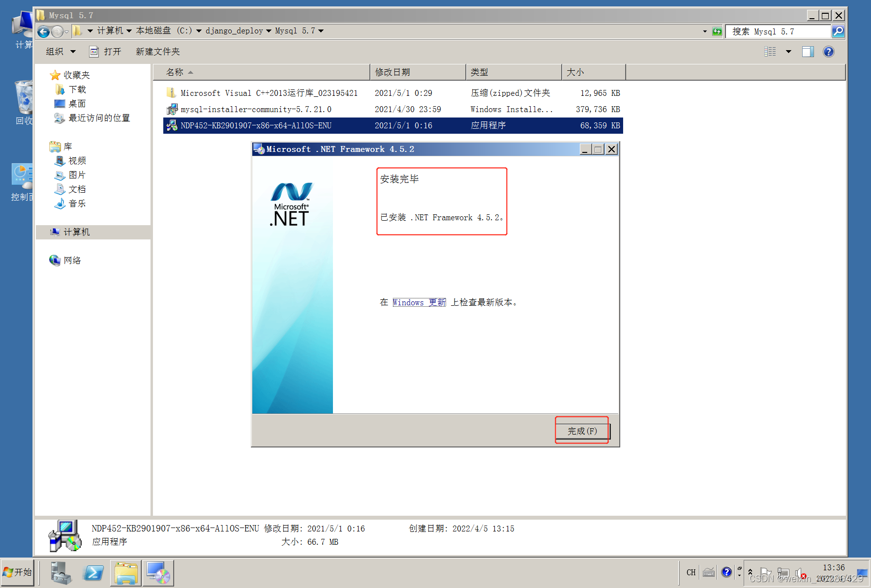Expand the arrow after Mysql 5.7 breadcrumb
Image resolution: width=871 pixels, height=588 pixels.
point(321,31)
